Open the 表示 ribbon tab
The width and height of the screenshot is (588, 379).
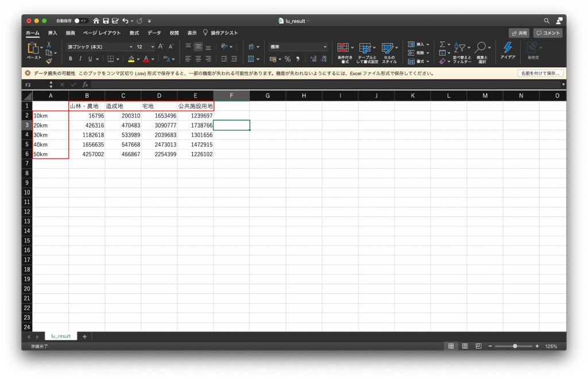tap(192, 33)
